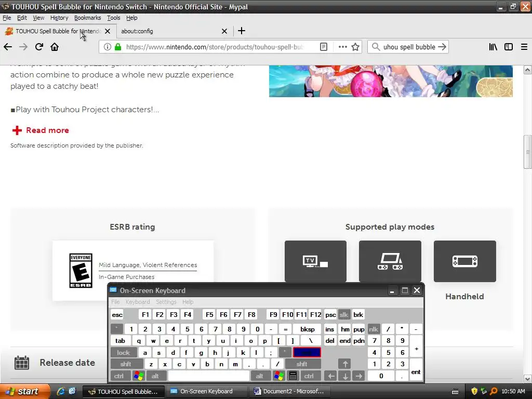
Task: Switch to Document2 Microsoft Word in taskbar
Action: 289,391
